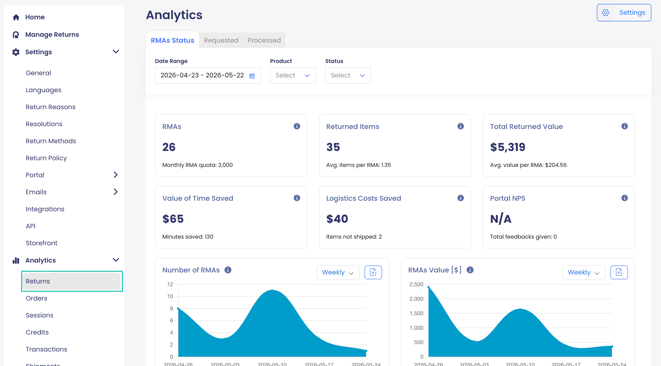Click the Manage Returns icon in sidebar

[16, 35]
